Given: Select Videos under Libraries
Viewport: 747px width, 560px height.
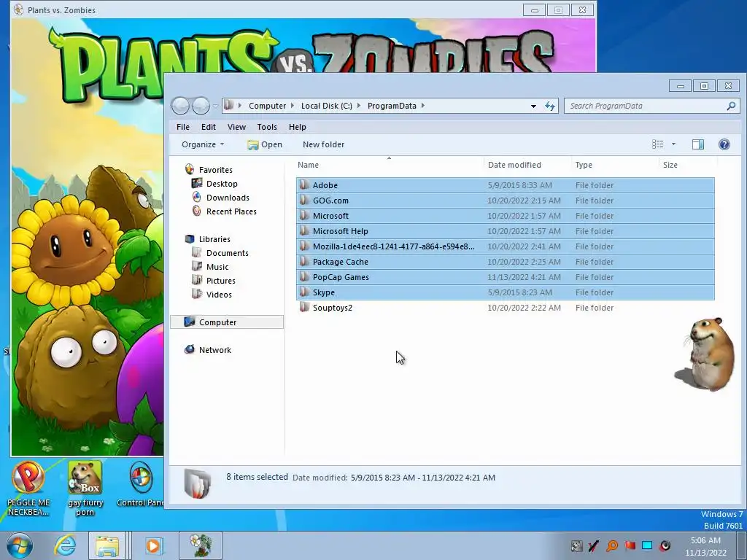Looking at the screenshot, I should [x=219, y=295].
